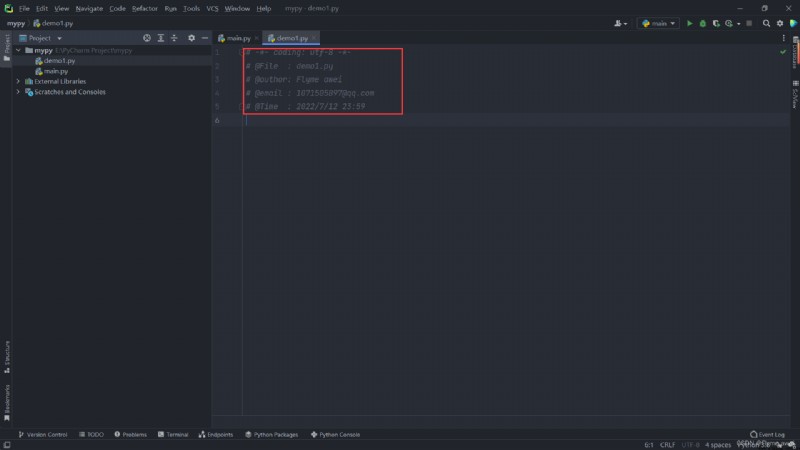Click the gray stop button in the run toolbar
This screenshot has height=450, width=800.
click(x=749, y=23)
